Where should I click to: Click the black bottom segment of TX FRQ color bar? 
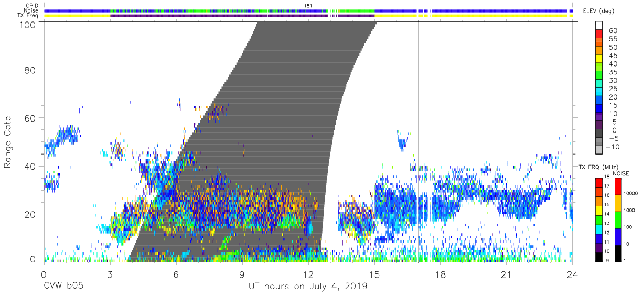pos(598,257)
